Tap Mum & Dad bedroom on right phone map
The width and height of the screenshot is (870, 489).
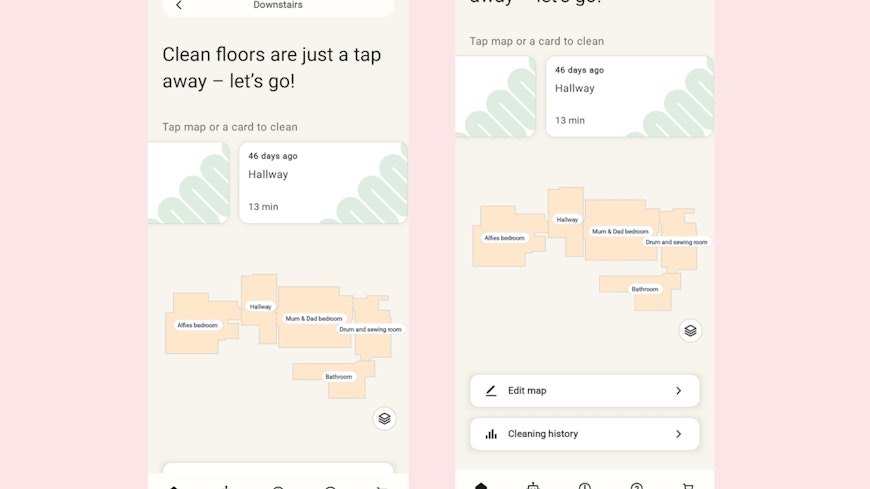point(620,231)
